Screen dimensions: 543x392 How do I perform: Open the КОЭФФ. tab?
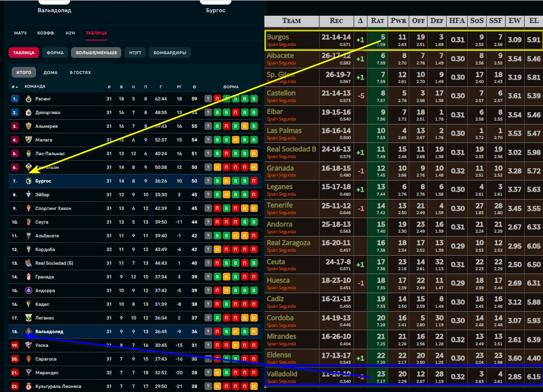click(46, 33)
